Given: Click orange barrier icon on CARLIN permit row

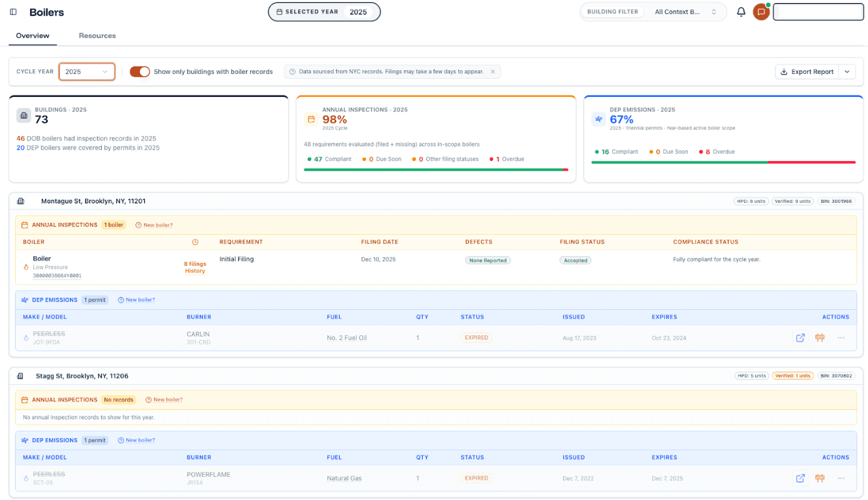Looking at the screenshot, I should pos(820,338).
